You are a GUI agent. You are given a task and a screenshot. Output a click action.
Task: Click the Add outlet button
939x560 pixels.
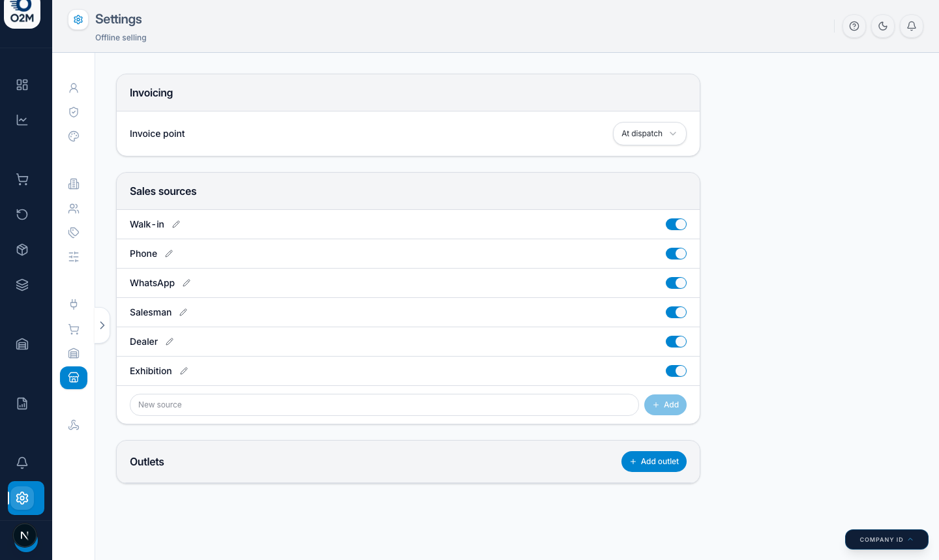click(654, 462)
